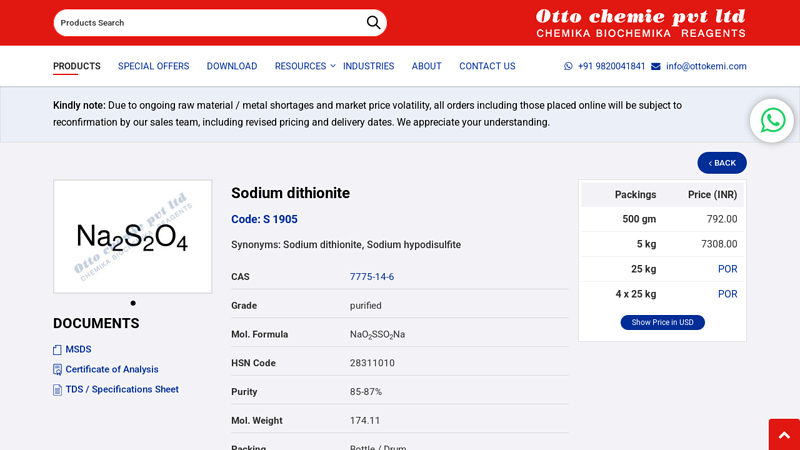Image resolution: width=800 pixels, height=450 pixels.
Task: Click the Otto Chemie logo
Action: pyautogui.click(x=641, y=23)
